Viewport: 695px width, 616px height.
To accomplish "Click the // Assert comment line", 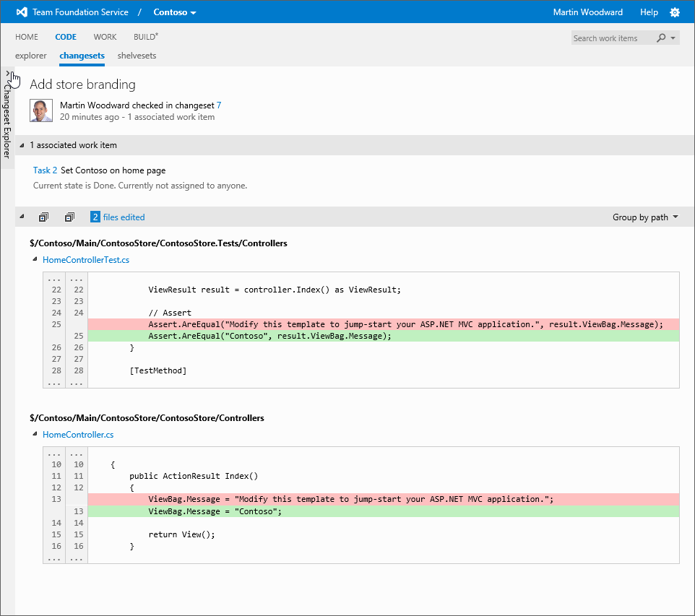I will 170,313.
